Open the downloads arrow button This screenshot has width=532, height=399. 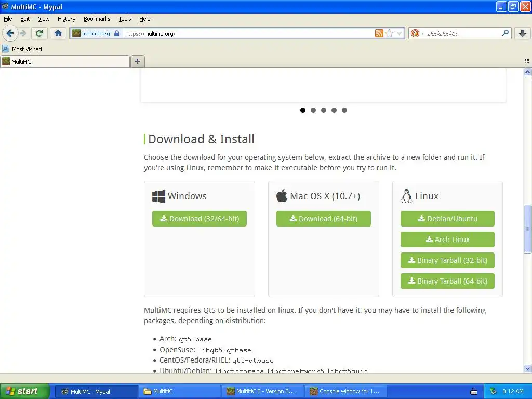[x=523, y=33]
